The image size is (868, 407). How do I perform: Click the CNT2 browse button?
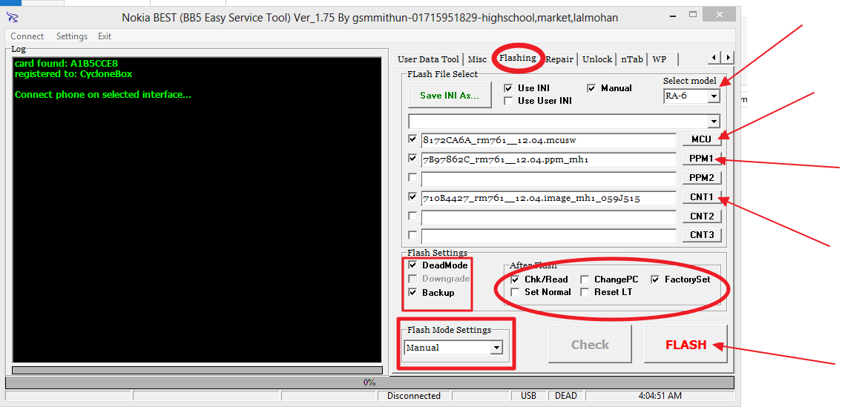point(701,216)
